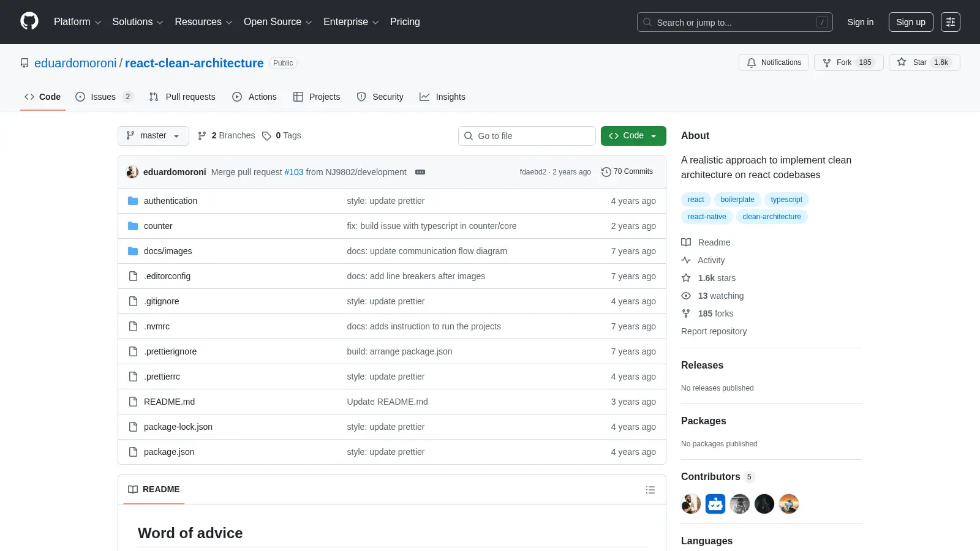Open the README.md file
Viewport: 980px width, 551px height.
[x=169, y=402]
